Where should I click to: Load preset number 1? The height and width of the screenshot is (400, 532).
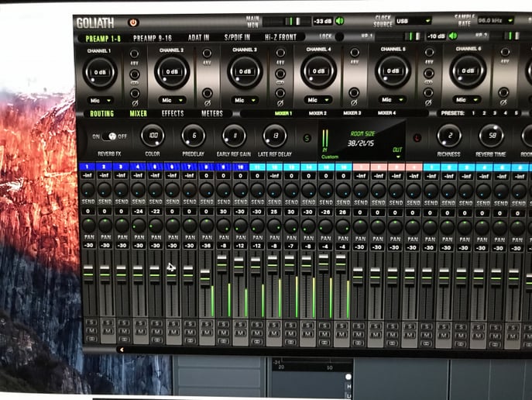coord(473,113)
